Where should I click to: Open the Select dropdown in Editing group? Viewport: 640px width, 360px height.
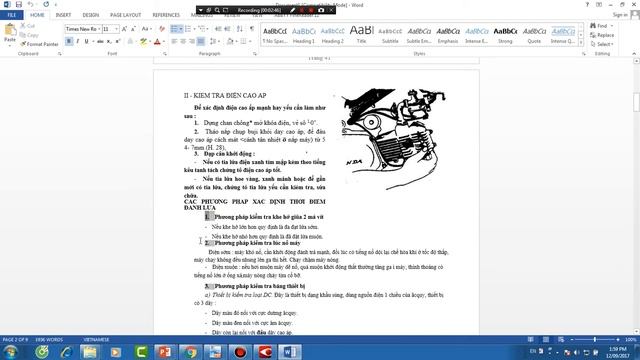click(x=602, y=44)
